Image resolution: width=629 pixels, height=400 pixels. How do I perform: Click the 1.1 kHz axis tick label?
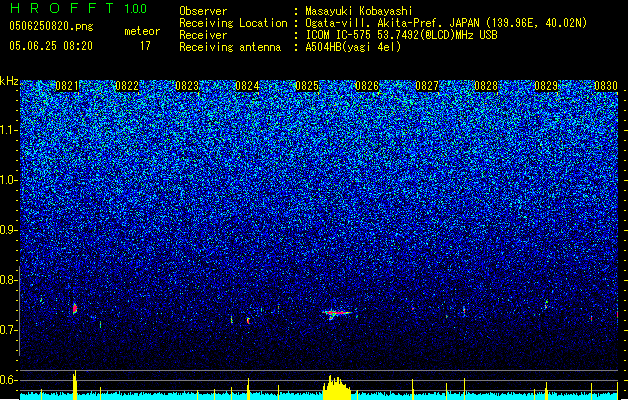point(9,131)
